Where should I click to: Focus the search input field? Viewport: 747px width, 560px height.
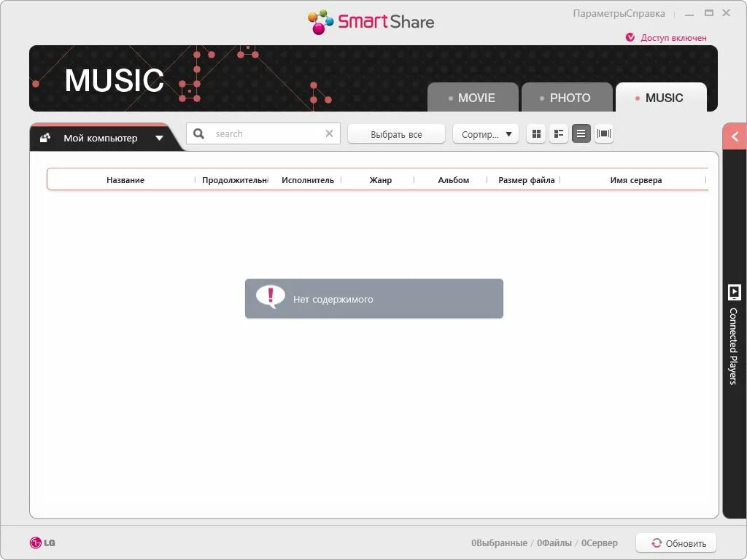click(x=264, y=134)
